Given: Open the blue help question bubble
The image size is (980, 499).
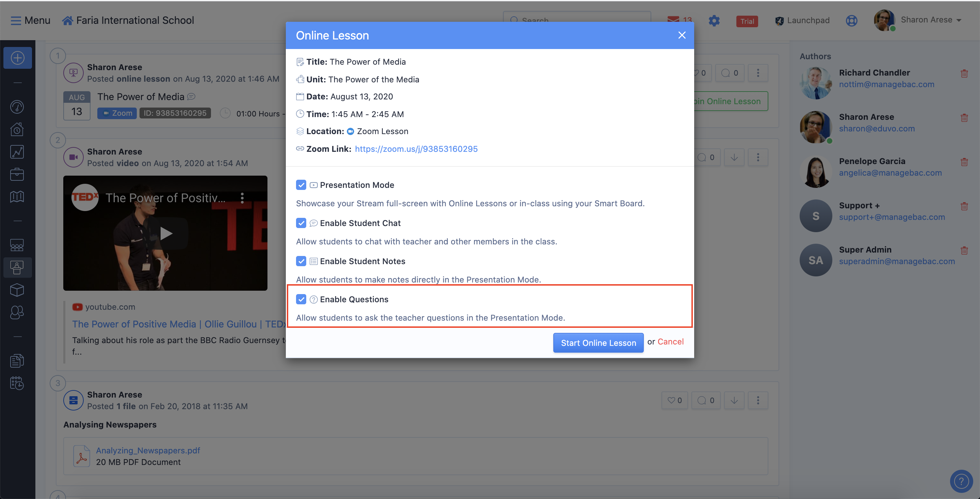Looking at the screenshot, I should (961, 481).
